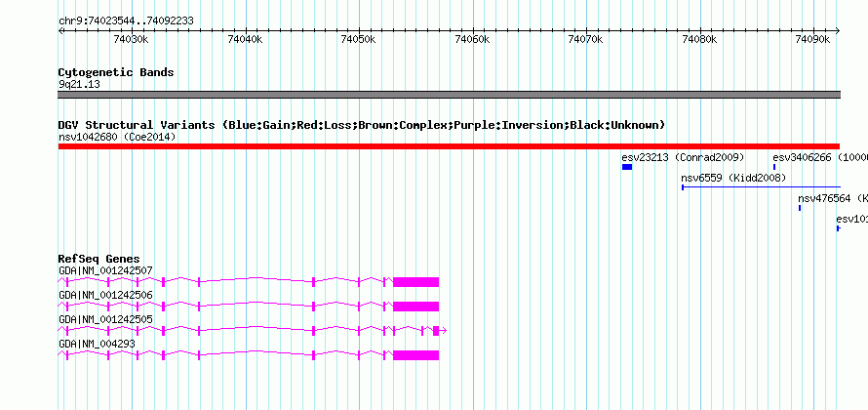Click the Cytogenetic Bands track title
868x410 pixels.
tap(116, 72)
